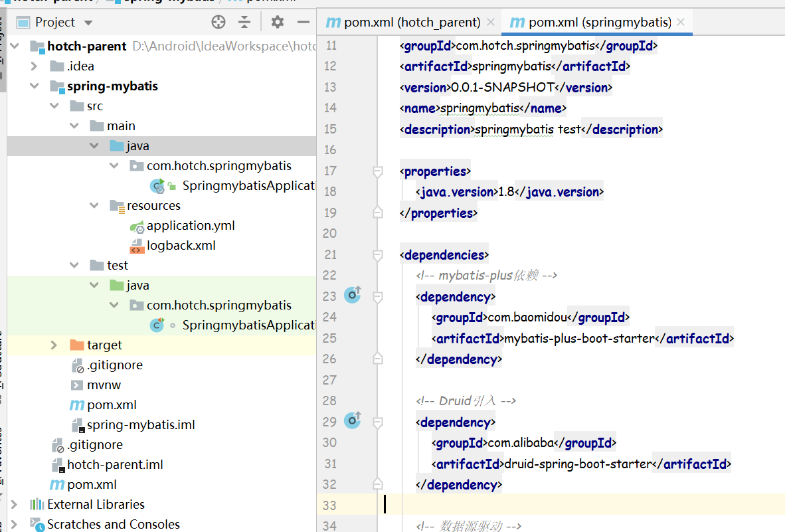785x532 pixels.
Task: Collapse the java folder under main
Action: 94,145
